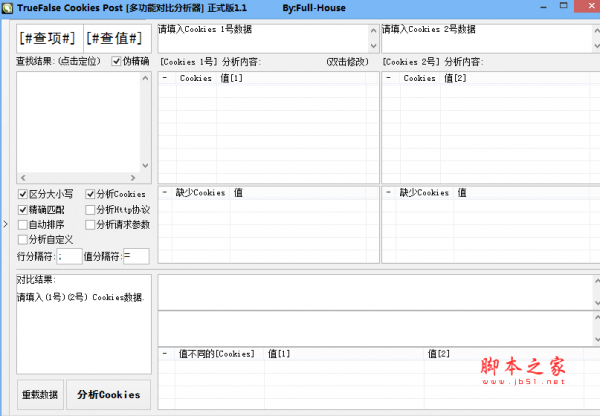Viewport: 600px width, 416px height.
Task: Click left arrow of search results horizontal scrollbar
Action: click(x=23, y=178)
